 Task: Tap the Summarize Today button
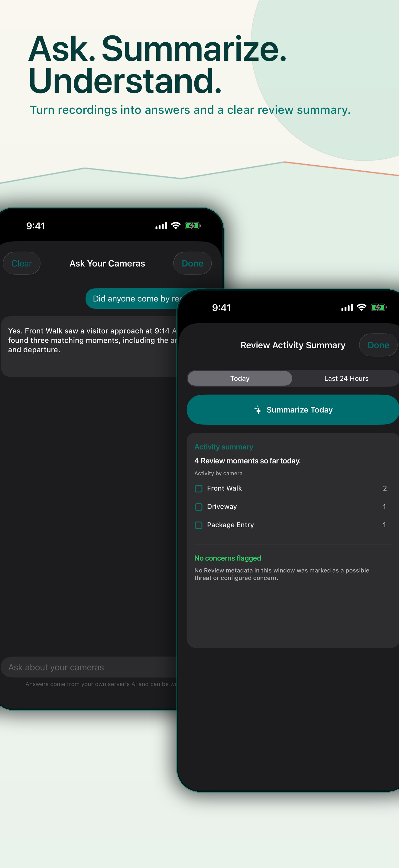[293, 409]
